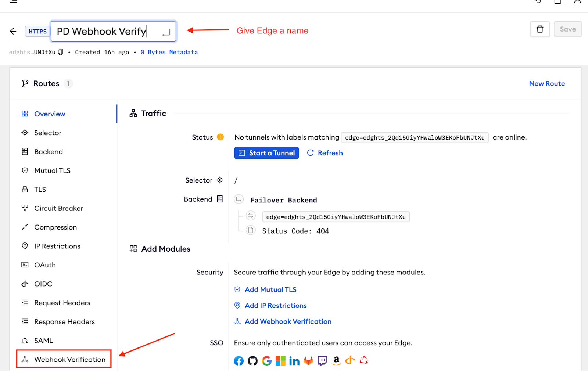Choose the LinkedIn SSO icon
Image resolution: width=588 pixels, height=371 pixels.
point(294,361)
